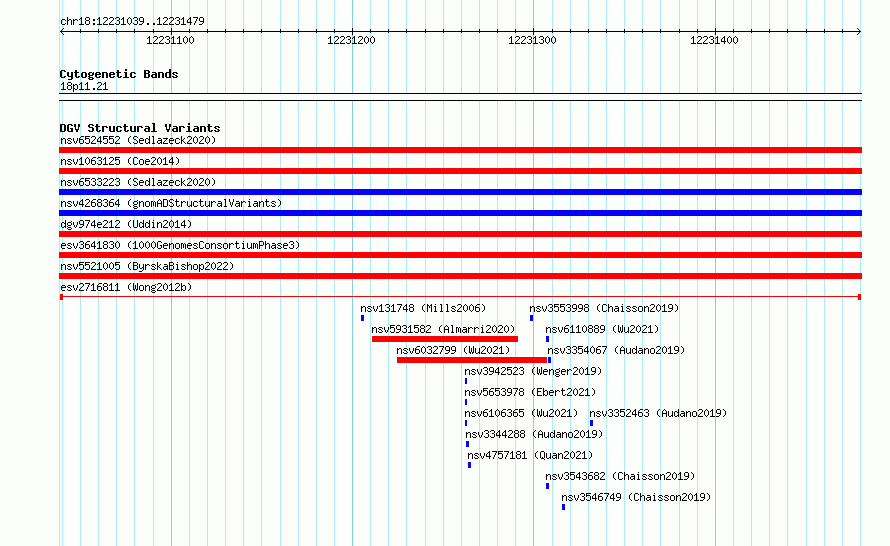The image size is (890, 546).
Task: Click the DGV Structural Variants track title
Action: tap(140, 128)
